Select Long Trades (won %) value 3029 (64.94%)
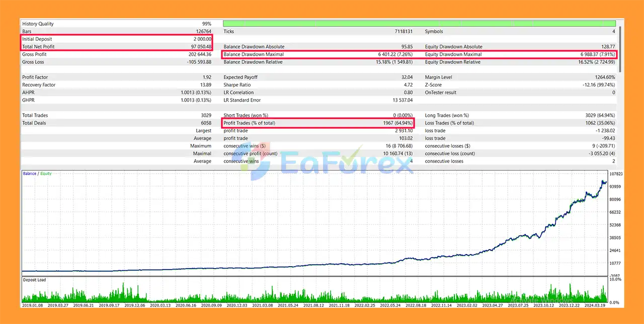644x324 pixels. click(x=600, y=115)
